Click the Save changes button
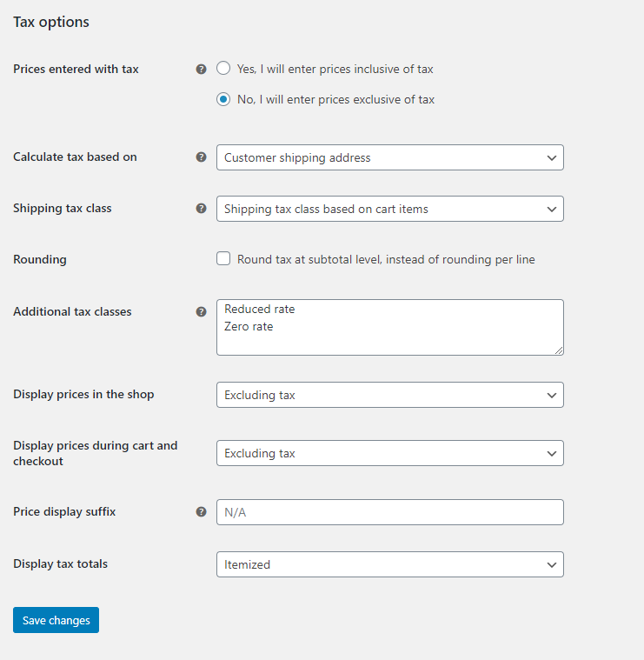 pyautogui.click(x=56, y=620)
